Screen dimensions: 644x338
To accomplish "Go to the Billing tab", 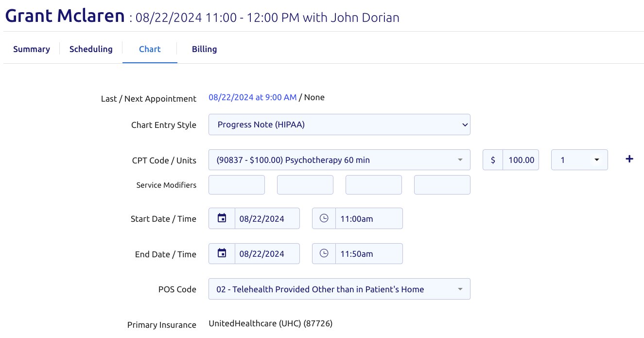I will coord(204,49).
